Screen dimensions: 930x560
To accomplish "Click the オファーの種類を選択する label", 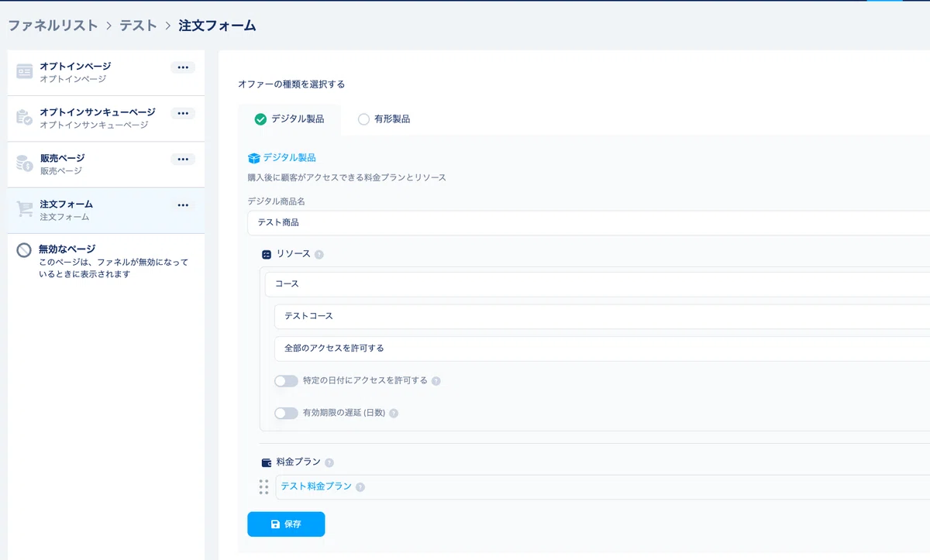I will click(291, 84).
